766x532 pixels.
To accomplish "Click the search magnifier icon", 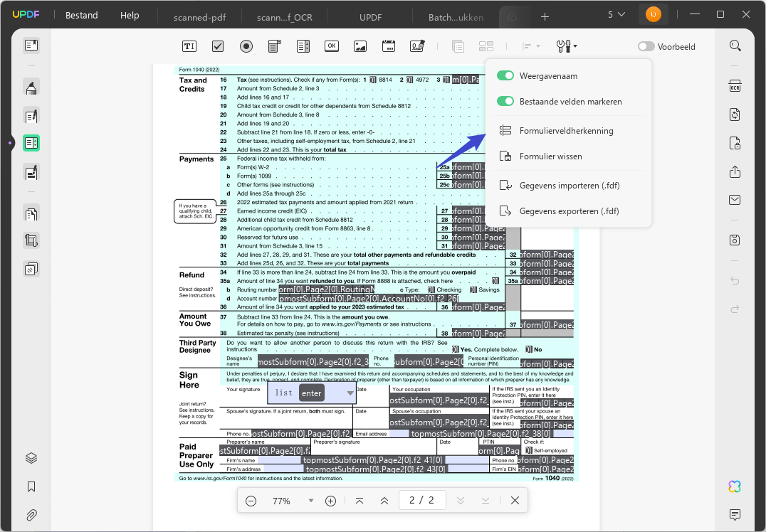I will click(x=735, y=46).
